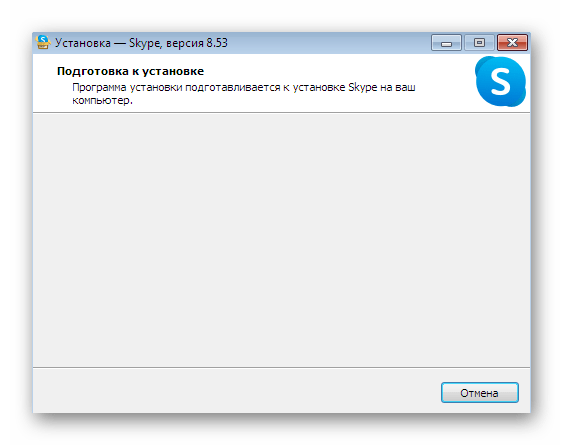Image resolution: width=563 pixels, height=445 pixels.
Task: Cancel installation with the Отмена button
Action: pos(480,393)
